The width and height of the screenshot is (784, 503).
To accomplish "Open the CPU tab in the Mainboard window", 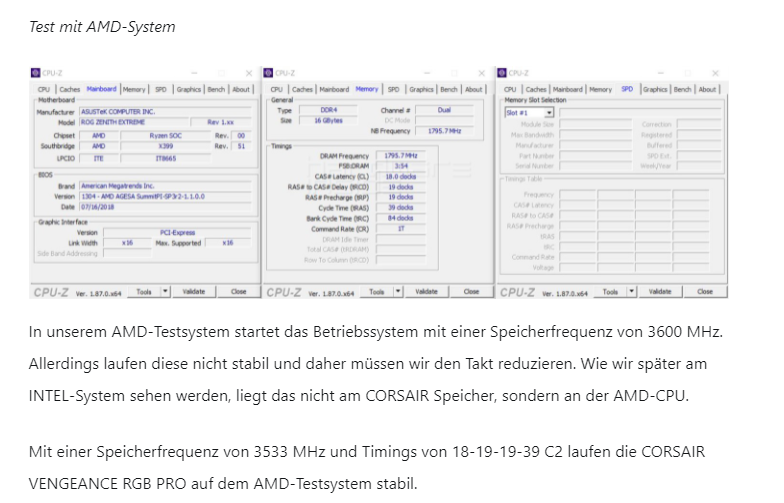I will pyautogui.click(x=44, y=90).
